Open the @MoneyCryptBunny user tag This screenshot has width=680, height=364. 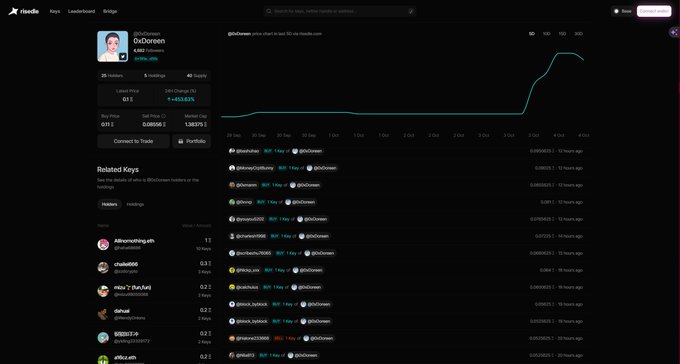pyautogui.click(x=252, y=168)
